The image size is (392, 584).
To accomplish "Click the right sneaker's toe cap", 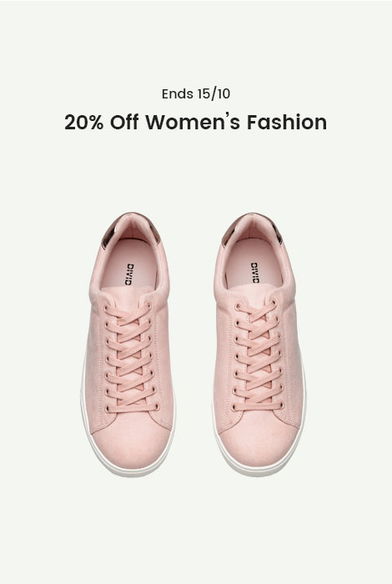I will (259, 441).
